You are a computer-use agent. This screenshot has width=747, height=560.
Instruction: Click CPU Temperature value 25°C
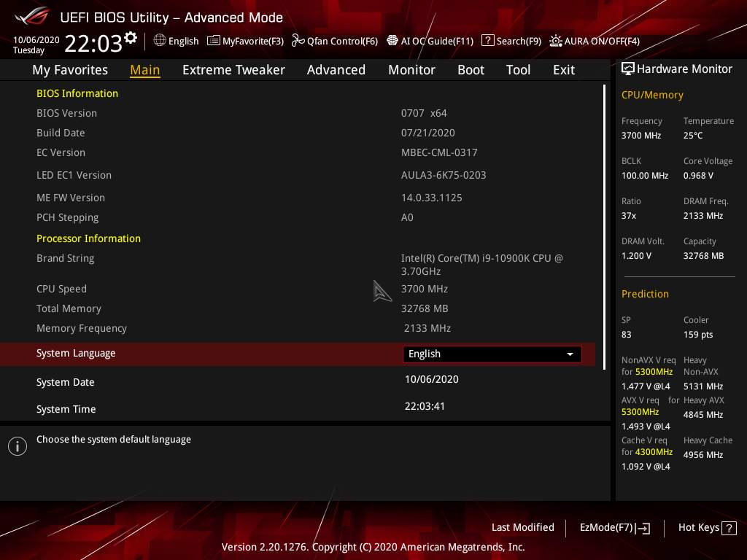693,136
